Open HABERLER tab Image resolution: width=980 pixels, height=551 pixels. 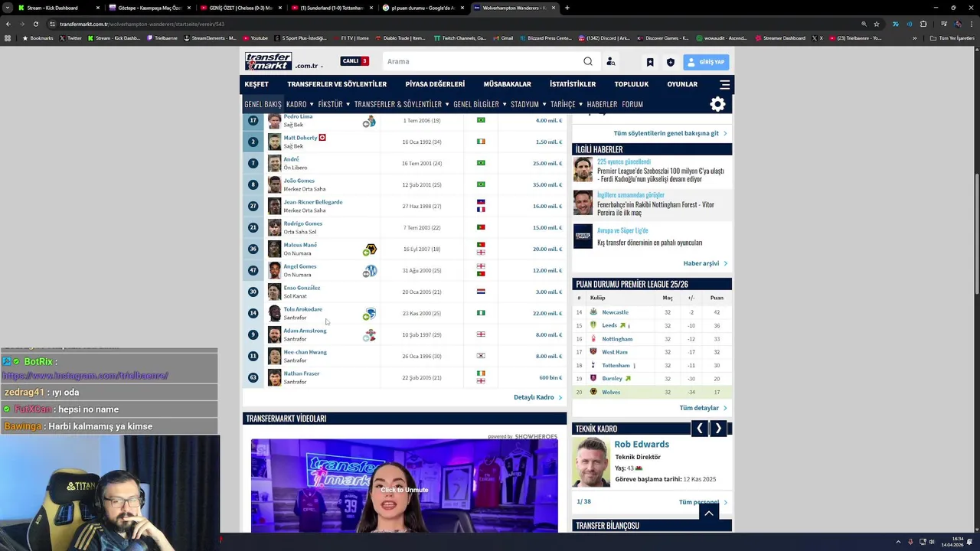coord(602,104)
